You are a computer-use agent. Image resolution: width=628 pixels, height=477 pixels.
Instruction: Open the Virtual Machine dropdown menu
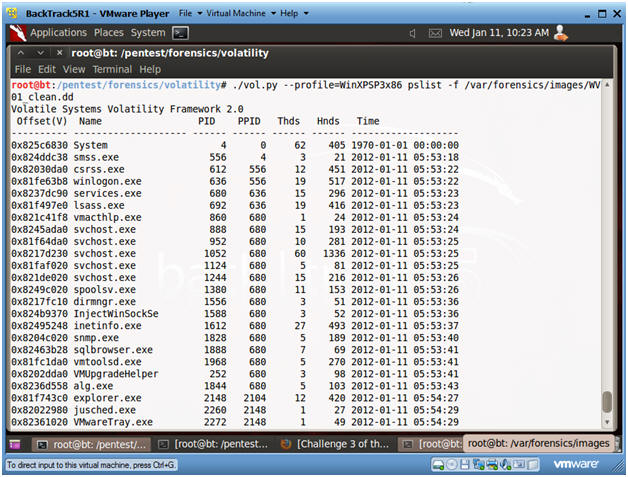[241, 13]
